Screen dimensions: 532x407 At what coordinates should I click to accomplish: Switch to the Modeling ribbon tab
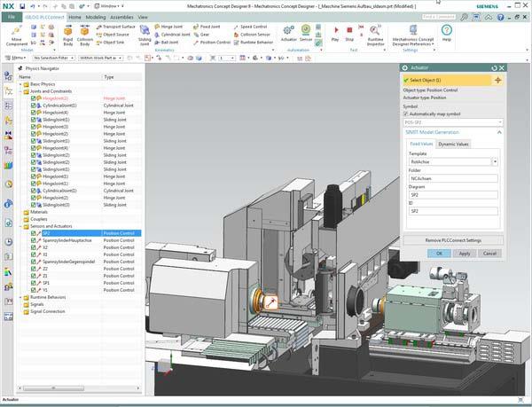96,17
